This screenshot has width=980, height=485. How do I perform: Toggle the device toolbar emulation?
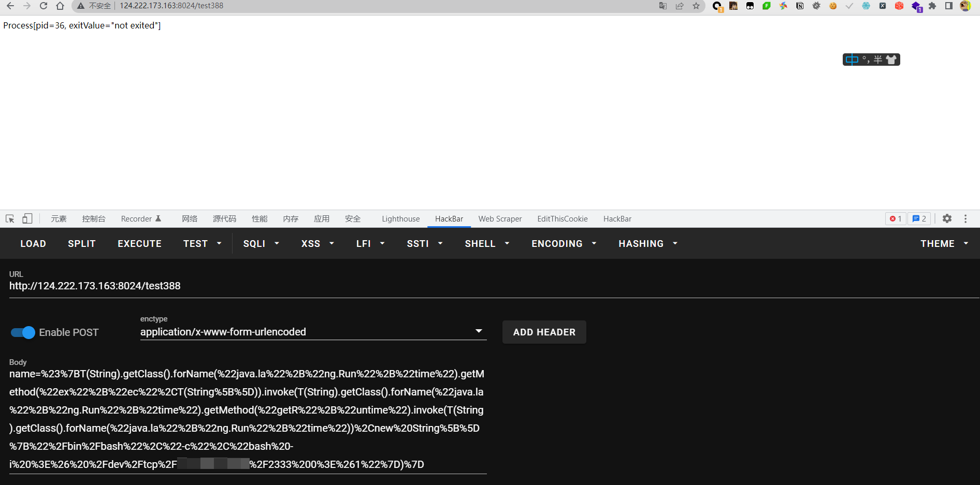(27, 218)
